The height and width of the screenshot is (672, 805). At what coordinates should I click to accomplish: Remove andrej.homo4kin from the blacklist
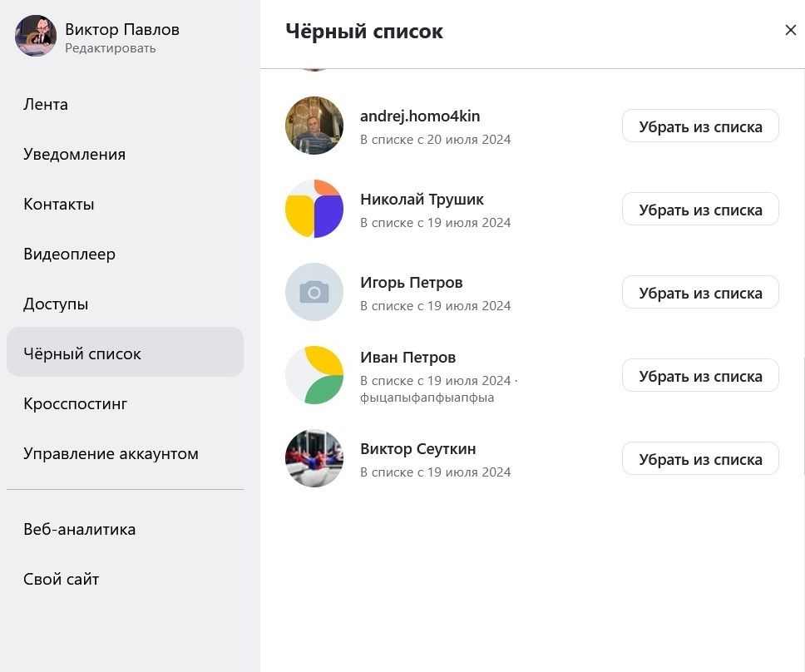[700, 126]
